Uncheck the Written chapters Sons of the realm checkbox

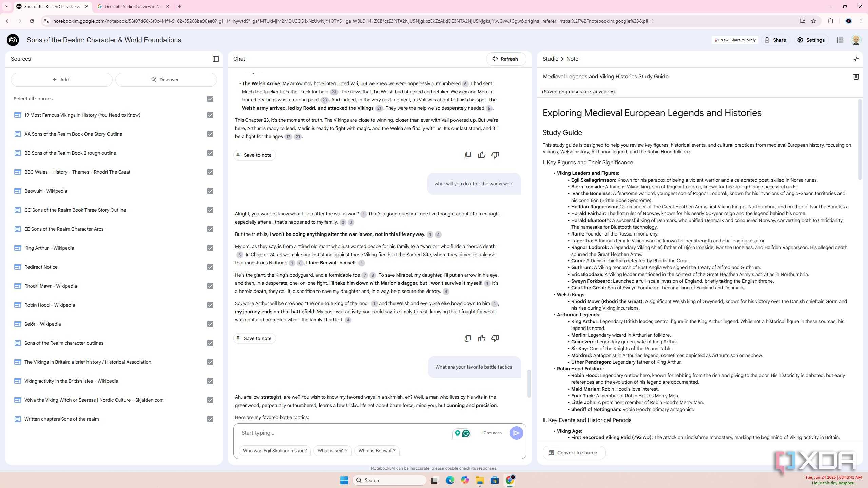(210, 419)
